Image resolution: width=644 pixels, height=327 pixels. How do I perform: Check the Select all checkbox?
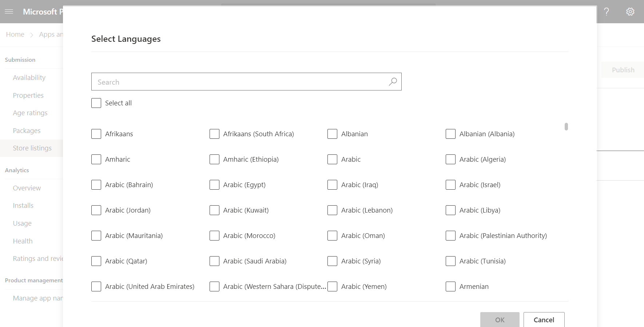(x=96, y=103)
